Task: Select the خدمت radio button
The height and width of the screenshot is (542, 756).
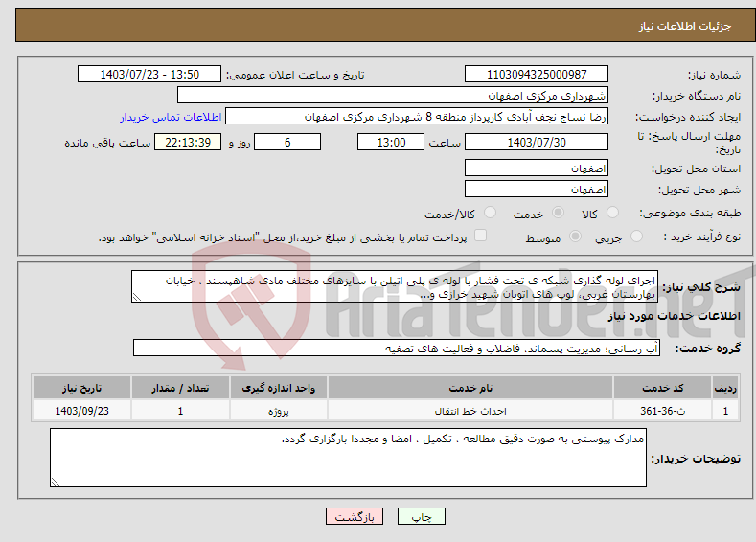Action: tap(558, 213)
